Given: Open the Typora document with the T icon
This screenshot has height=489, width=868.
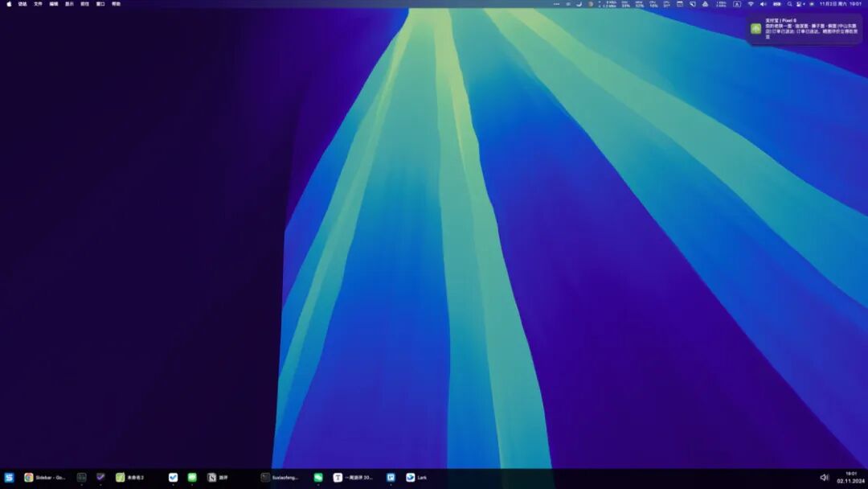Looking at the screenshot, I should [353, 478].
